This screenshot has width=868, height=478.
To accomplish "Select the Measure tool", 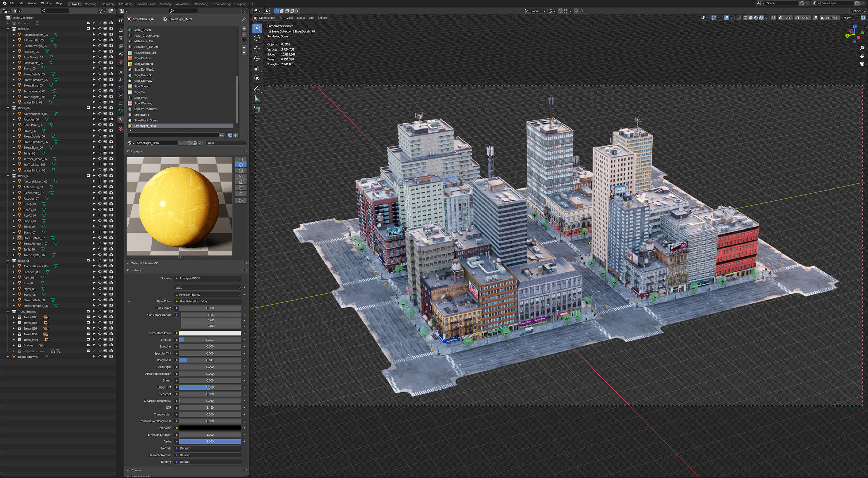I will (x=257, y=99).
